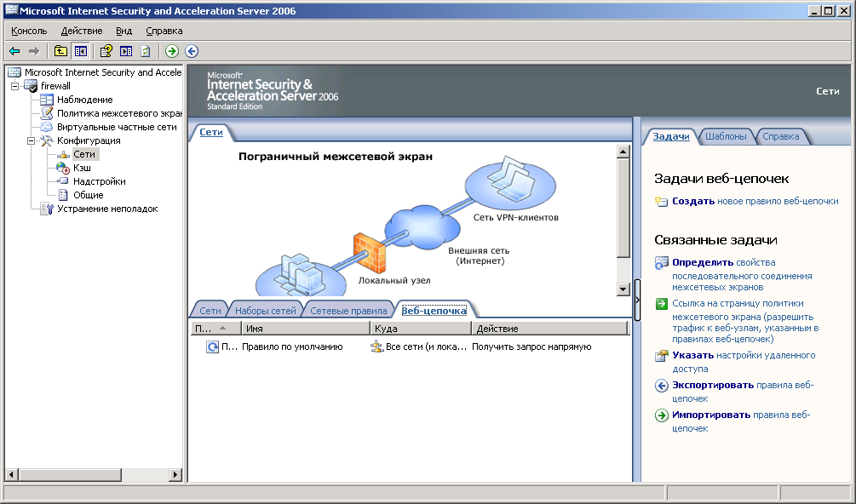Switch to the Справка tab in task pane
The height and width of the screenshot is (504, 856).
(781, 136)
